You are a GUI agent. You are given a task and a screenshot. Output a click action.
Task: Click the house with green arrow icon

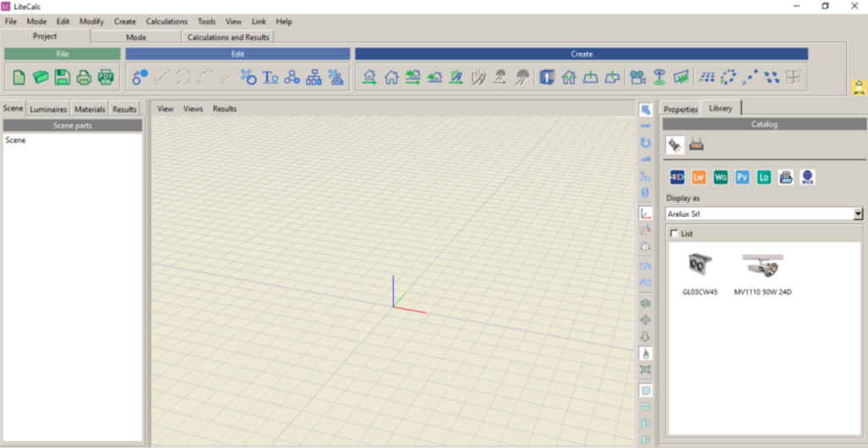[x=370, y=77]
